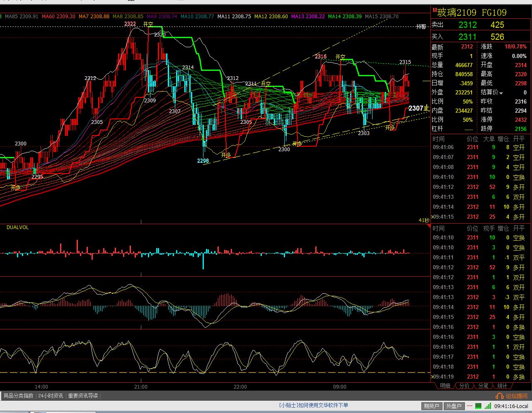This screenshot has height=413, width=532.
Task: Click the headset icon next to 论坛提问
Action: (500, 396)
